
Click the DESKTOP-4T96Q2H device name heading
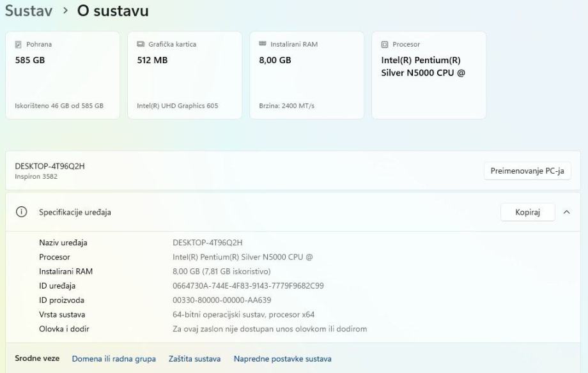click(x=50, y=166)
